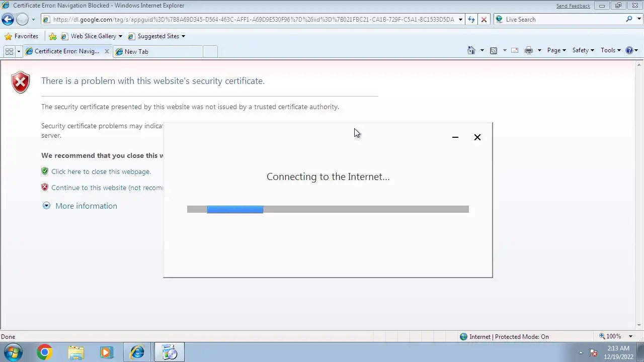Click the blank new tab button
Image resolution: width=644 pixels, height=362 pixels.
[x=210, y=51]
